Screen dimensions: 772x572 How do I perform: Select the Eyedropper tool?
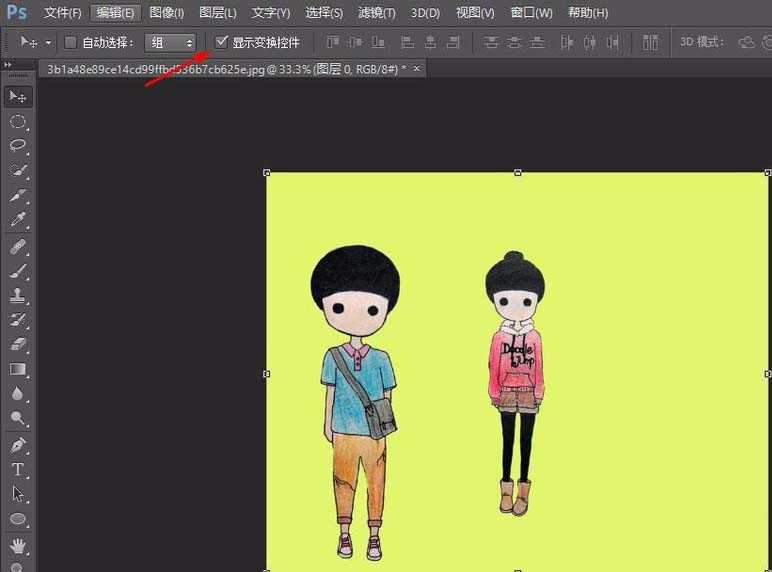[18, 221]
